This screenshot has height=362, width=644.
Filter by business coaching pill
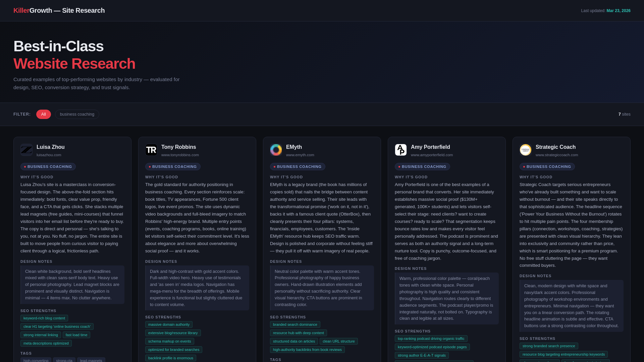pyautogui.click(x=77, y=114)
